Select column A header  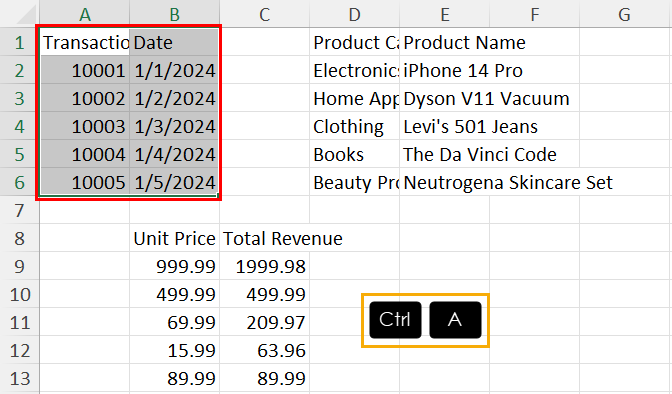coord(84,14)
